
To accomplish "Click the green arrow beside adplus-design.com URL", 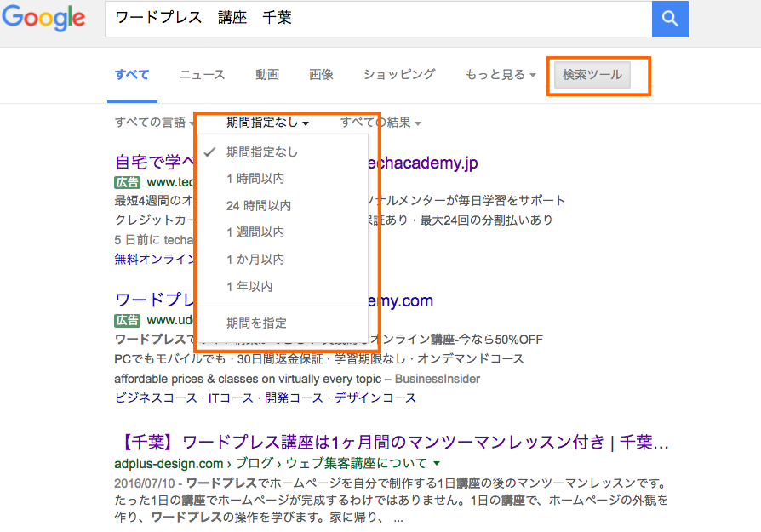I will (x=437, y=464).
